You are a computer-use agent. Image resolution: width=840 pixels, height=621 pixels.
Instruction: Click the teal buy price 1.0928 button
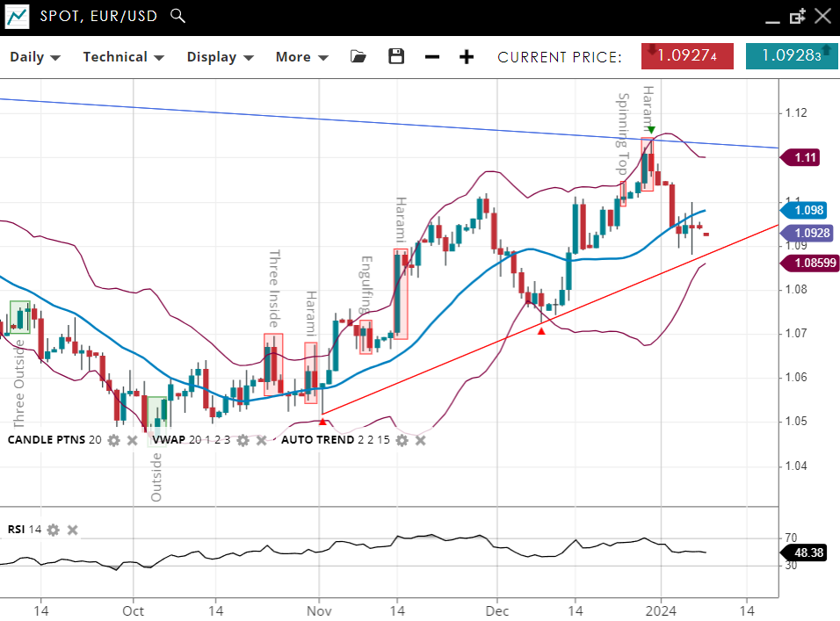click(791, 56)
